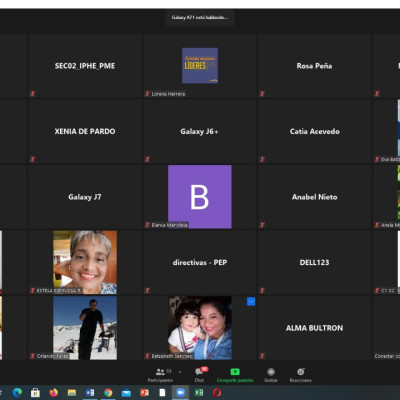Select Orlando's snowy photo tile
Viewport: 400px width, 400px height.
[85, 328]
